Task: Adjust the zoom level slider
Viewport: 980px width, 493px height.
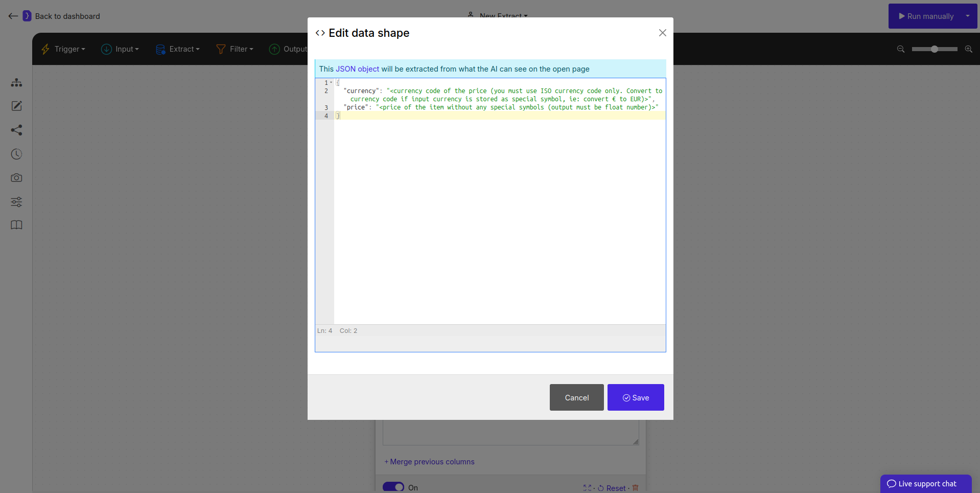Action: pyautogui.click(x=935, y=49)
